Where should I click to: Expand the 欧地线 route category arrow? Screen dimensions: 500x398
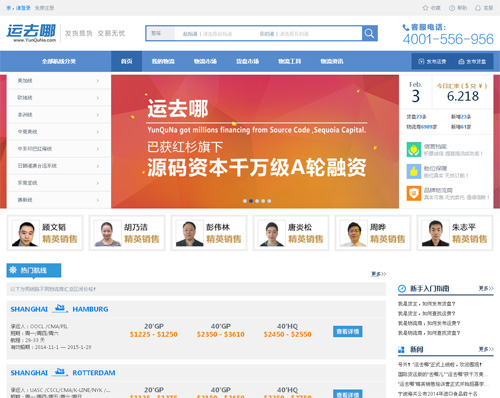point(98,98)
